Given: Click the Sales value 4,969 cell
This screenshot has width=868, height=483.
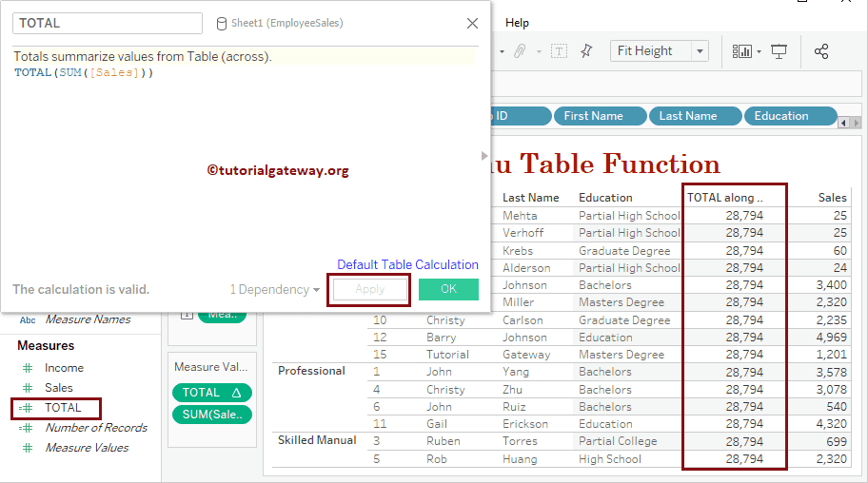Looking at the screenshot, I should point(832,337).
